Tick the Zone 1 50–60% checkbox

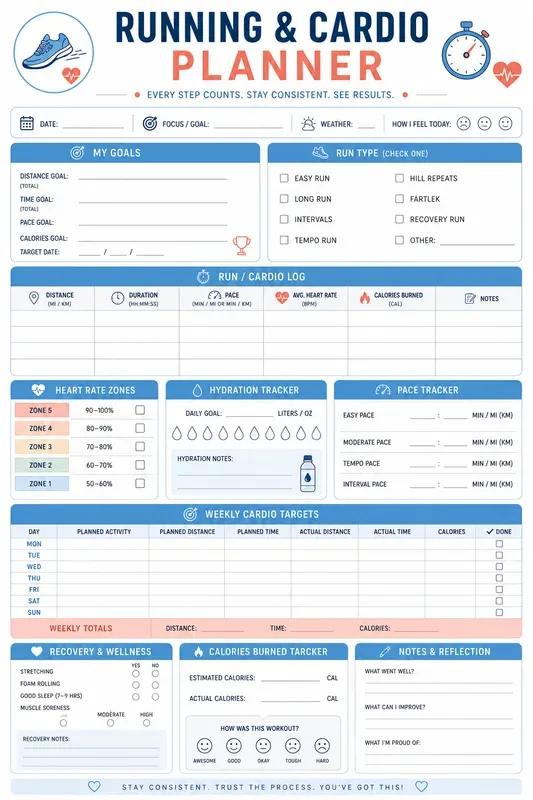coord(140,483)
